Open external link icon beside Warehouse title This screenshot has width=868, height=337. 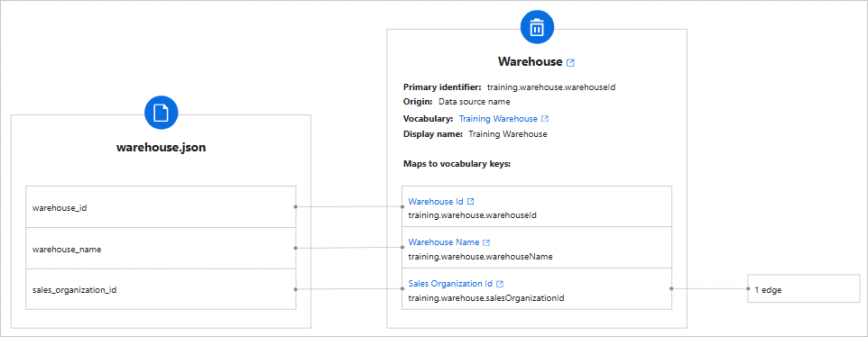pyautogui.click(x=571, y=63)
